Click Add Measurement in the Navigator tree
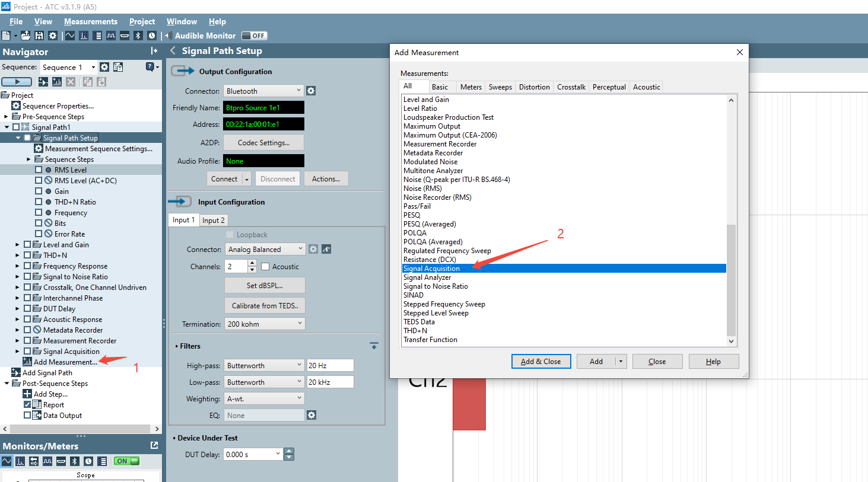This screenshot has height=482, width=868. tap(65, 362)
